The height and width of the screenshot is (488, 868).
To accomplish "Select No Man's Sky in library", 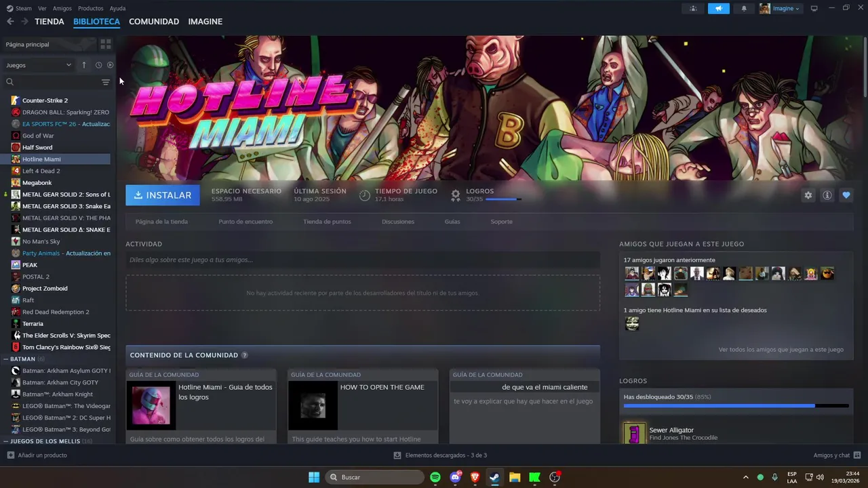I will [x=56, y=241].
